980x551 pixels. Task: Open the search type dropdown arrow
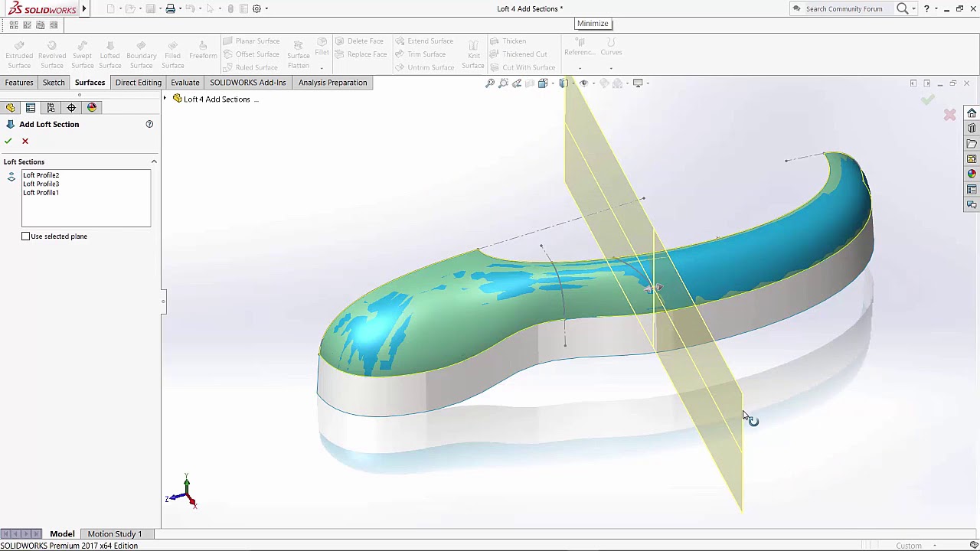point(913,8)
